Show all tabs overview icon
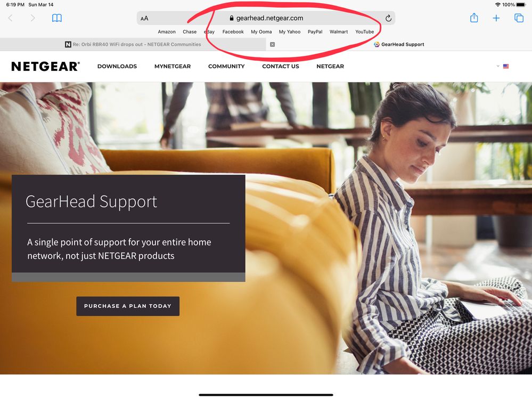This screenshot has height=399, width=532. pos(519,18)
